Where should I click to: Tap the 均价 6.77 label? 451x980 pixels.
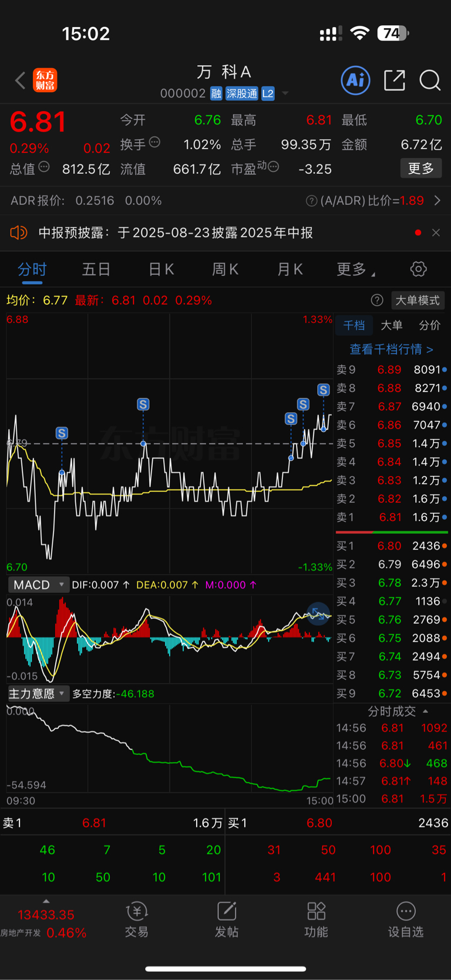(37, 300)
